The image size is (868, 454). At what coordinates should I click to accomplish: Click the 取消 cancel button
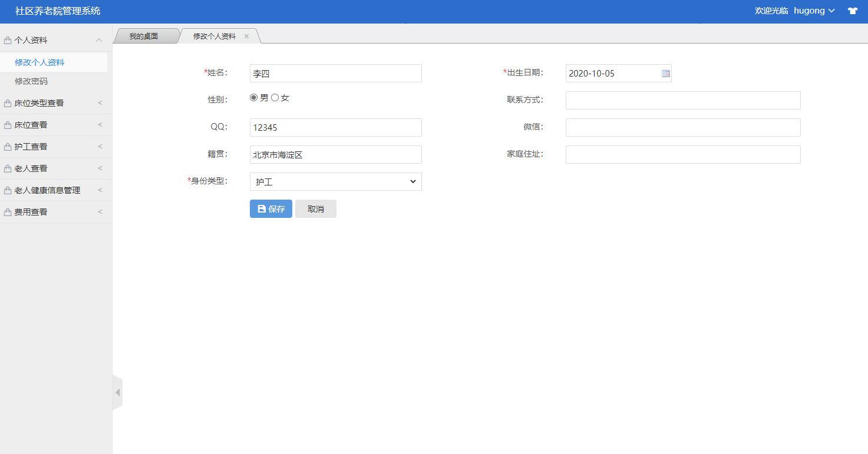pyautogui.click(x=316, y=209)
